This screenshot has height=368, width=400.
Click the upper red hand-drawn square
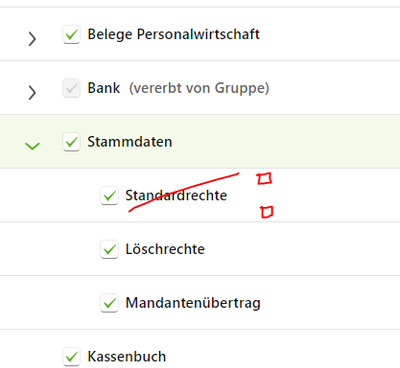point(264,179)
